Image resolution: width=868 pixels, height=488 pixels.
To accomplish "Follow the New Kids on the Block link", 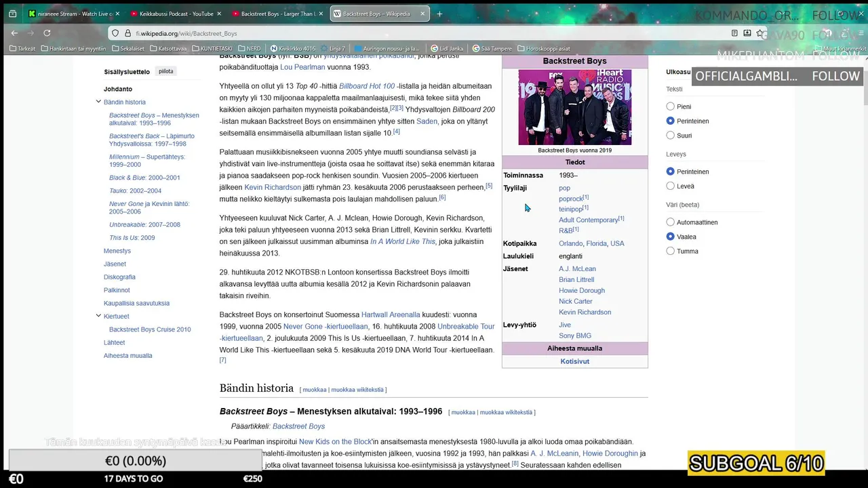I will pyautogui.click(x=335, y=441).
